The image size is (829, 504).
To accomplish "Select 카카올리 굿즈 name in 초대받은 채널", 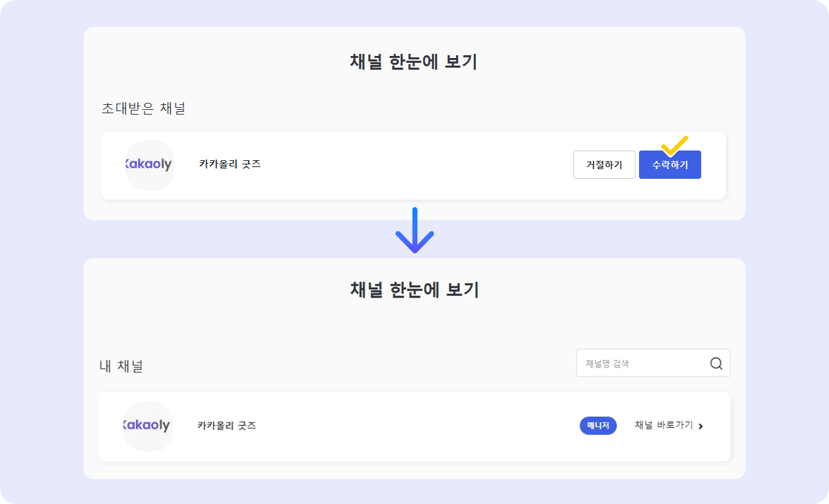I will pos(230,165).
